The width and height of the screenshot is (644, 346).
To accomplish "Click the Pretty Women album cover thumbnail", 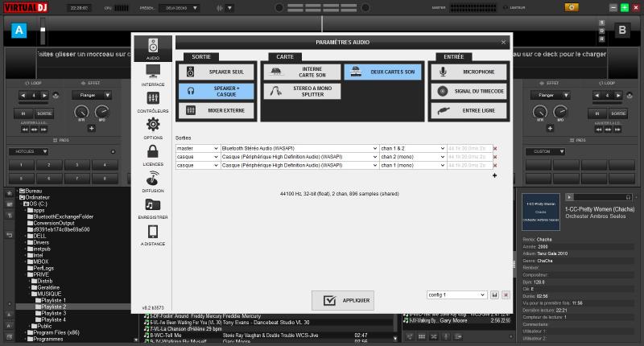I will [540, 212].
